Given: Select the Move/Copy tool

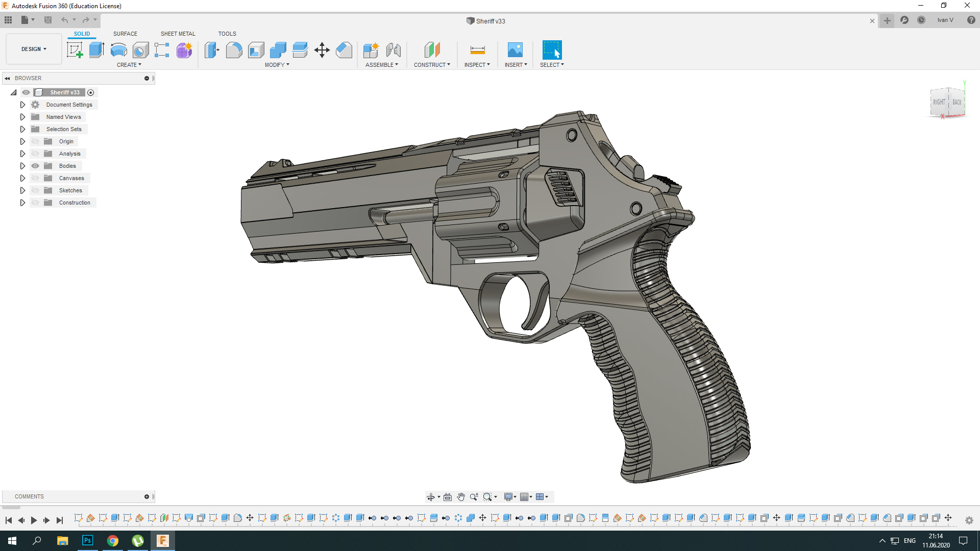Looking at the screenshot, I should [322, 49].
